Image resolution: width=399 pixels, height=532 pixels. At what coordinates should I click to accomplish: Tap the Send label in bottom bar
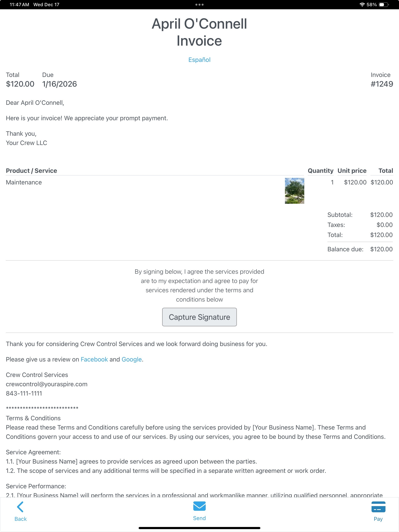point(199,518)
